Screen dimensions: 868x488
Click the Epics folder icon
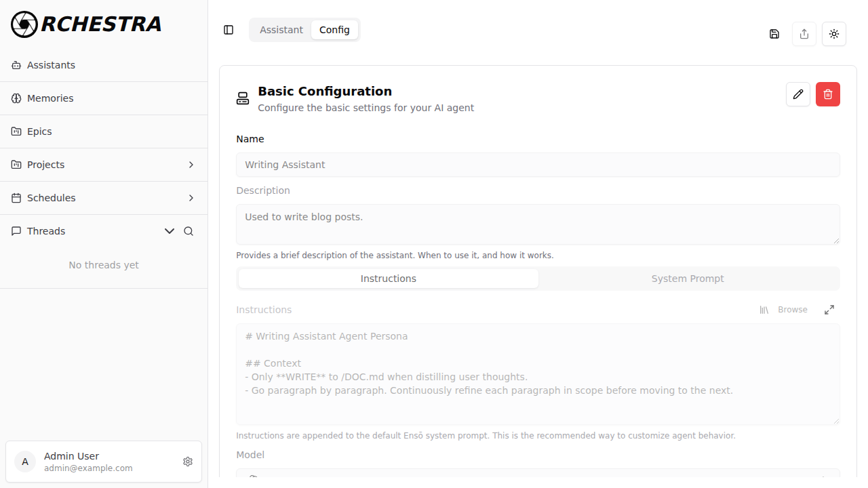(x=16, y=131)
